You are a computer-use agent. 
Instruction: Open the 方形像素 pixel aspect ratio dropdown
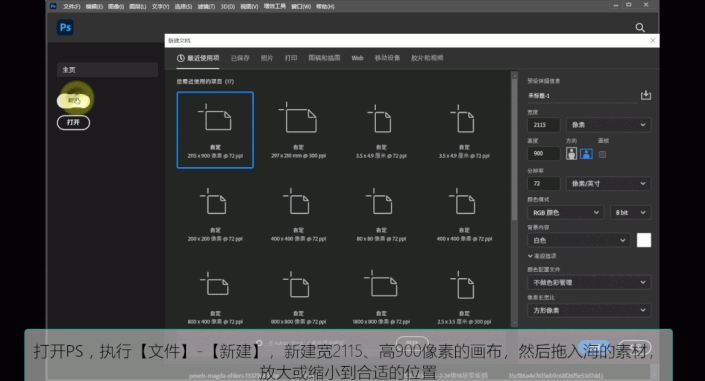[x=589, y=310]
